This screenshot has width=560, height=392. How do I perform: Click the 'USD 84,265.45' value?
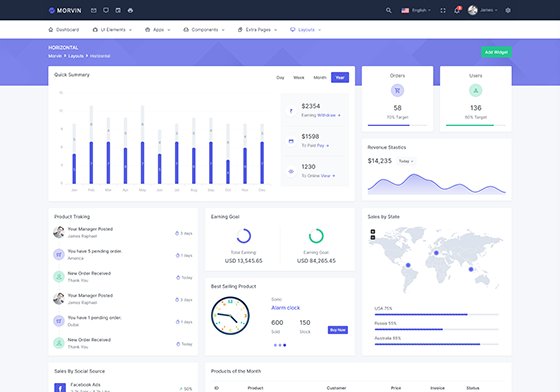pyautogui.click(x=316, y=261)
